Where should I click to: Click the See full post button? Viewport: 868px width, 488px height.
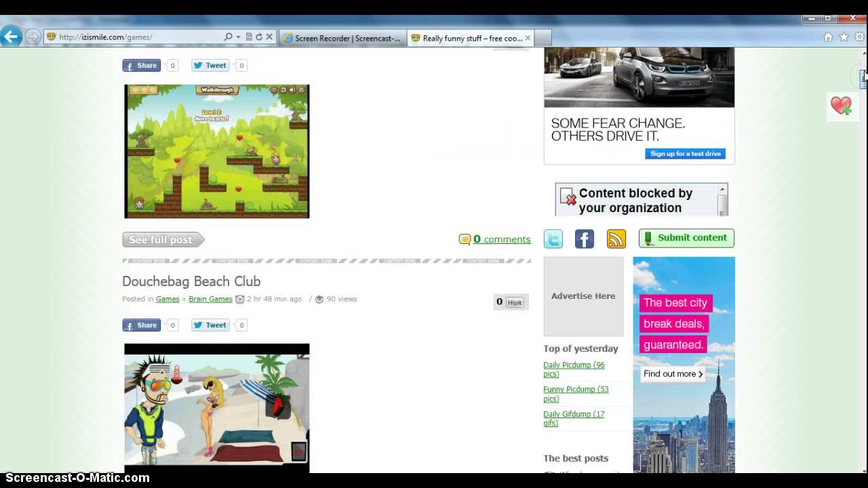click(163, 240)
